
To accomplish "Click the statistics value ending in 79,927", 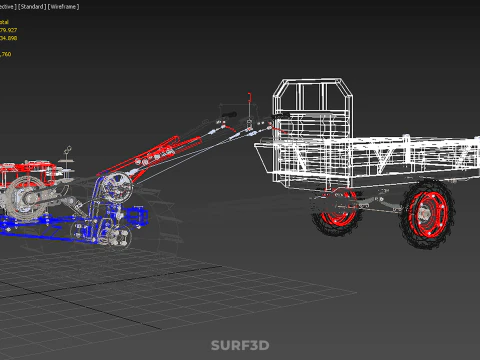I will click(x=8, y=30).
